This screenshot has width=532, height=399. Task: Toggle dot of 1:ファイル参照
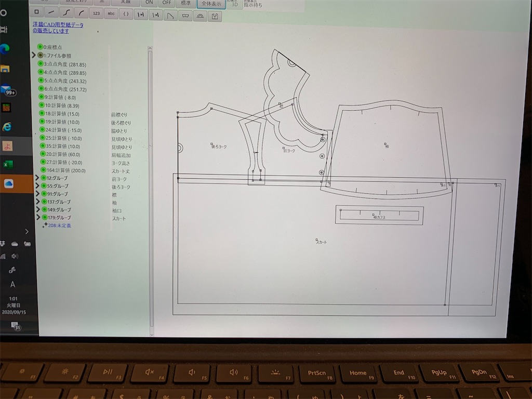(x=41, y=55)
